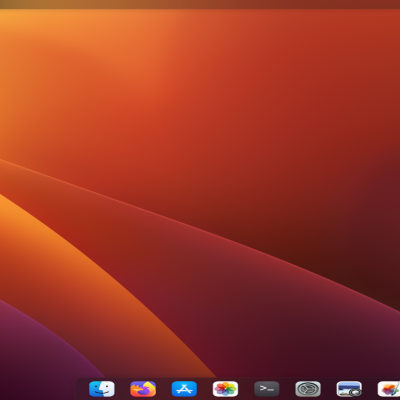
Task: Open Finder from the dock
Action: tap(102, 389)
